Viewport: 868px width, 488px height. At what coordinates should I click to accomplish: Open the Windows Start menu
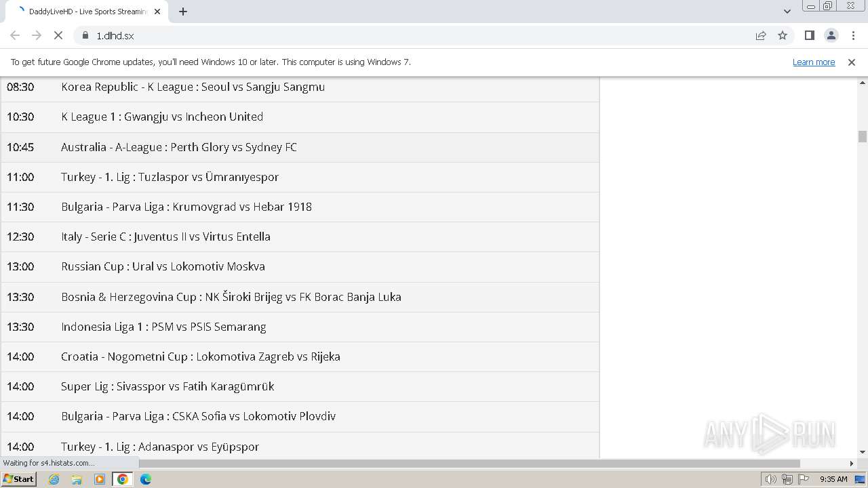coord(18,479)
